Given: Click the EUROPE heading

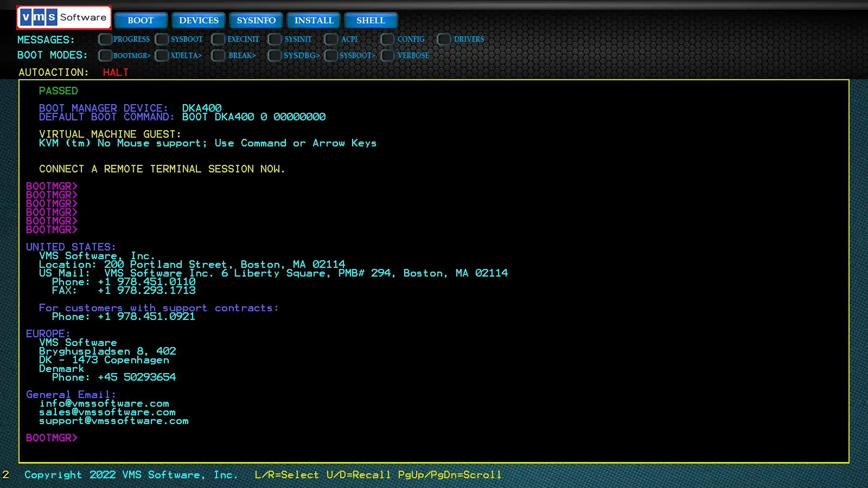Looking at the screenshot, I should (48, 333).
